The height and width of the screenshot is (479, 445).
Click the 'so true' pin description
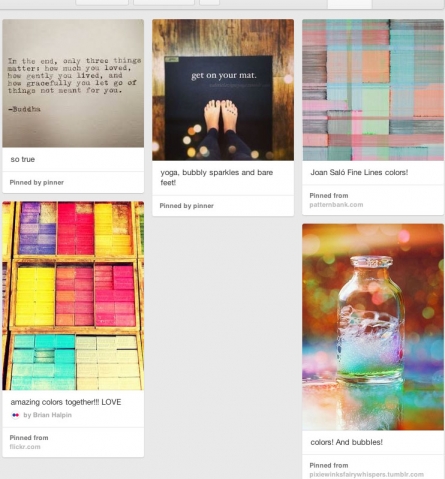point(23,159)
